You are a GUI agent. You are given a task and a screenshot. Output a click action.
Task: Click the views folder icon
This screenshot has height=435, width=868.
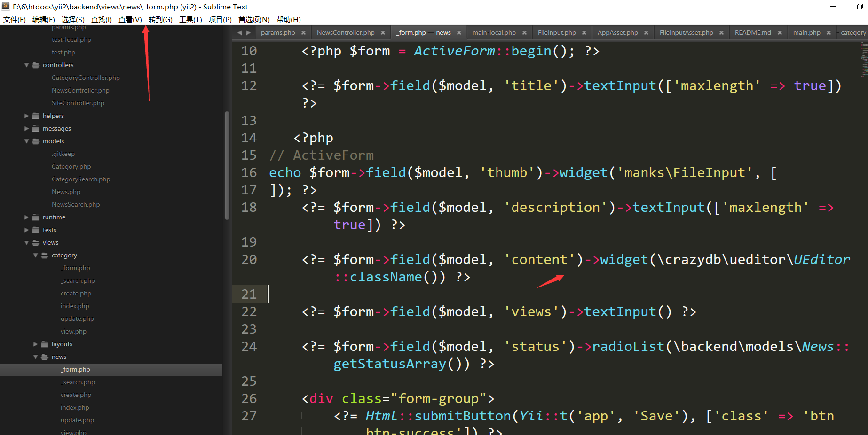36,243
